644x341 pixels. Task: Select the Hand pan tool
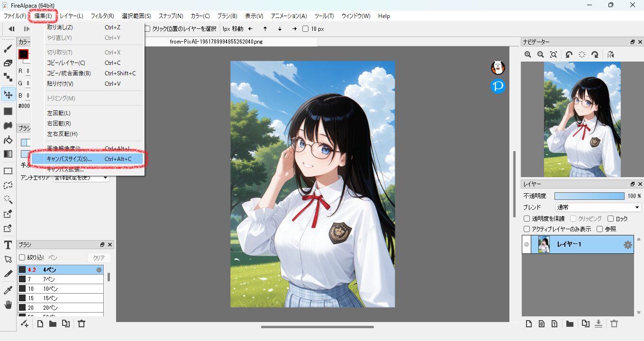[8, 305]
